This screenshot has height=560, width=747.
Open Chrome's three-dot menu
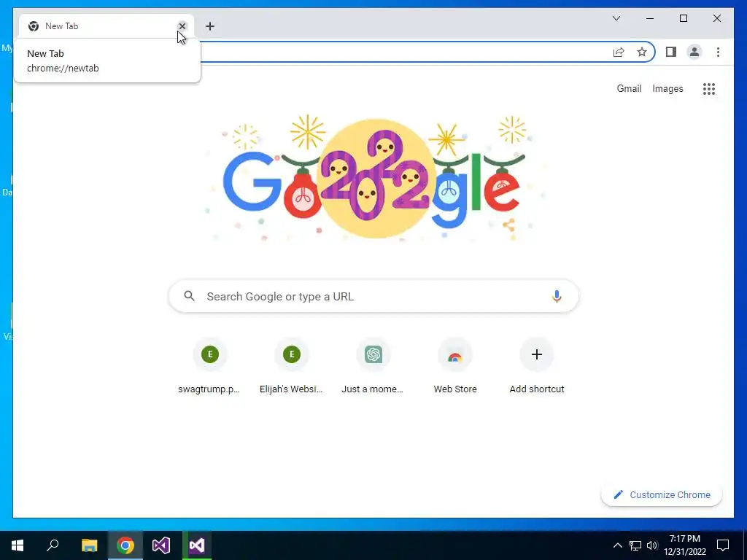point(718,52)
